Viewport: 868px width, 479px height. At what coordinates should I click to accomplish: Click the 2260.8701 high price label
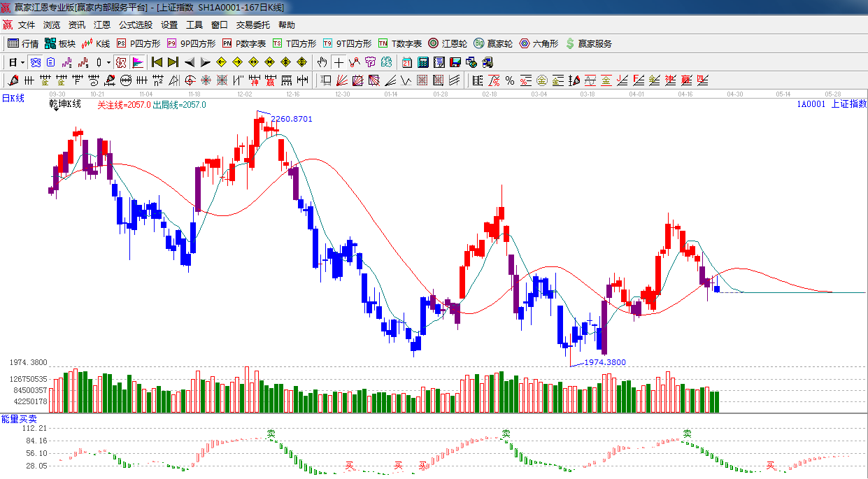292,119
